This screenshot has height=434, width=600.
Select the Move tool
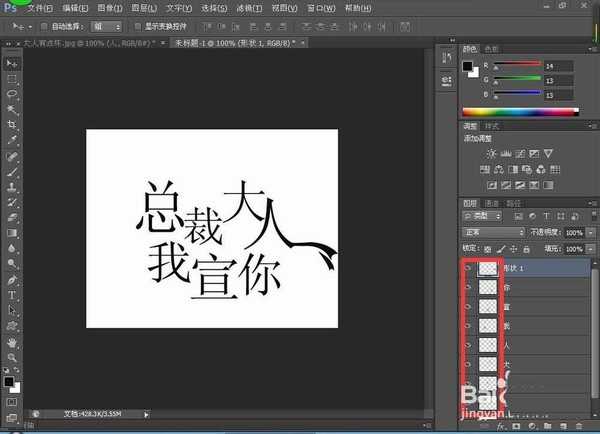[12, 62]
